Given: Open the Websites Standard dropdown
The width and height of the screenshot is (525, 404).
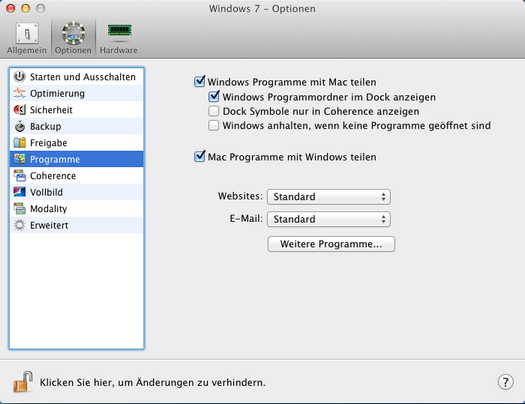Looking at the screenshot, I should pos(329,197).
